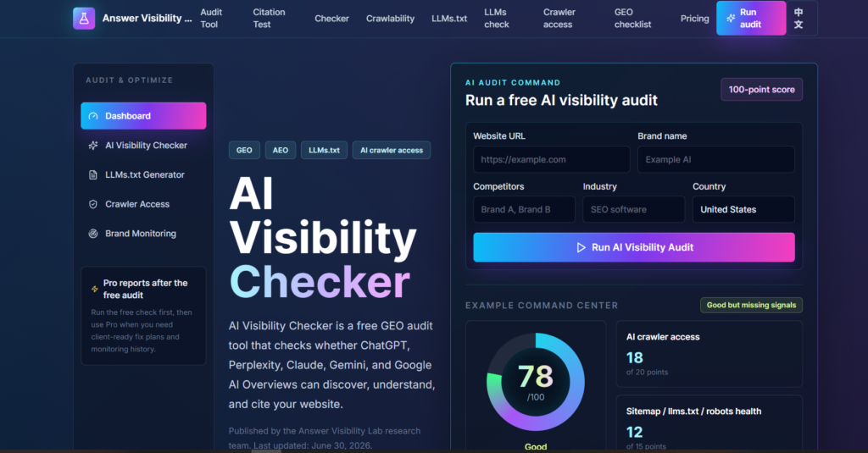Open the LLMs.txt nav item
Screen dimensions: 868x453
(x=449, y=19)
